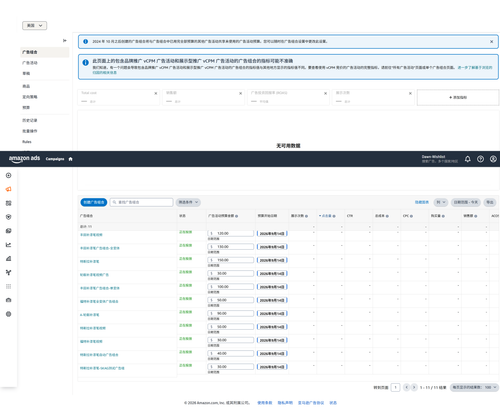Image resolution: width=500 pixels, height=411 pixels.
Task: Open start date picker in the 90.00 row
Action: tap(272, 314)
